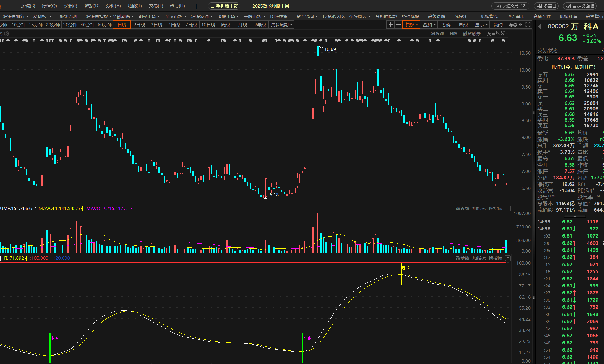
Task: Toggle the 筹码 chip distribution view
Action: tap(446, 25)
